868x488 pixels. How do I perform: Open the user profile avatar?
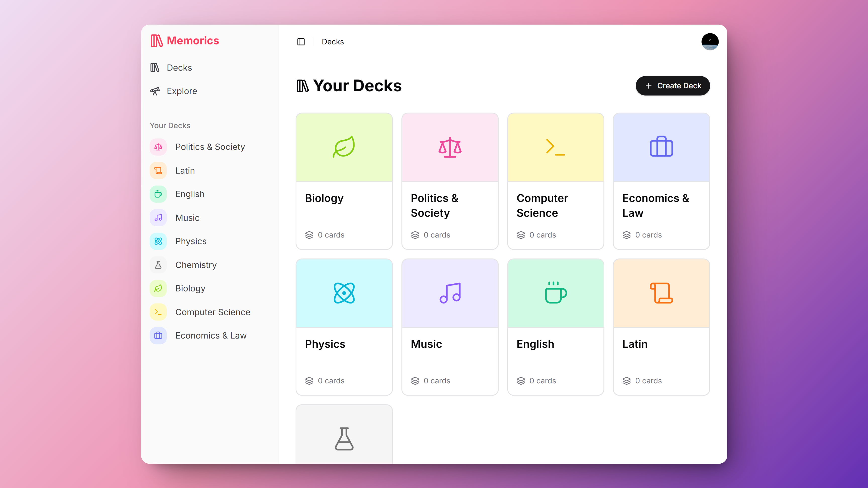point(710,42)
